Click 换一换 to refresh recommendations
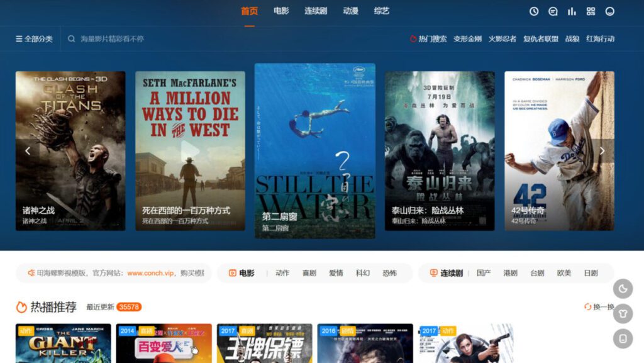The height and width of the screenshot is (363, 644). coord(599,307)
